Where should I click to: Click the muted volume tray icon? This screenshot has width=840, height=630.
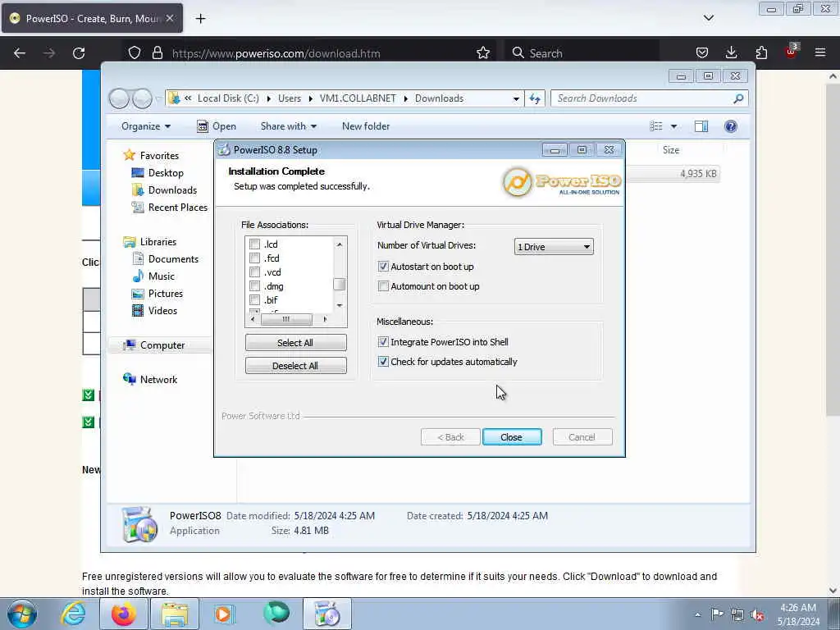tap(757, 614)
